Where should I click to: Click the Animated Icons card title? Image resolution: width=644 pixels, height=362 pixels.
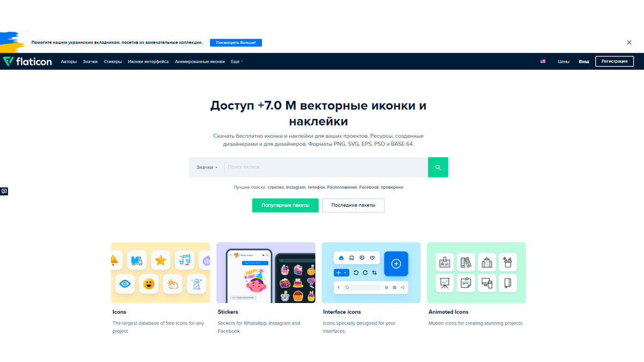(x=448, y=312)
